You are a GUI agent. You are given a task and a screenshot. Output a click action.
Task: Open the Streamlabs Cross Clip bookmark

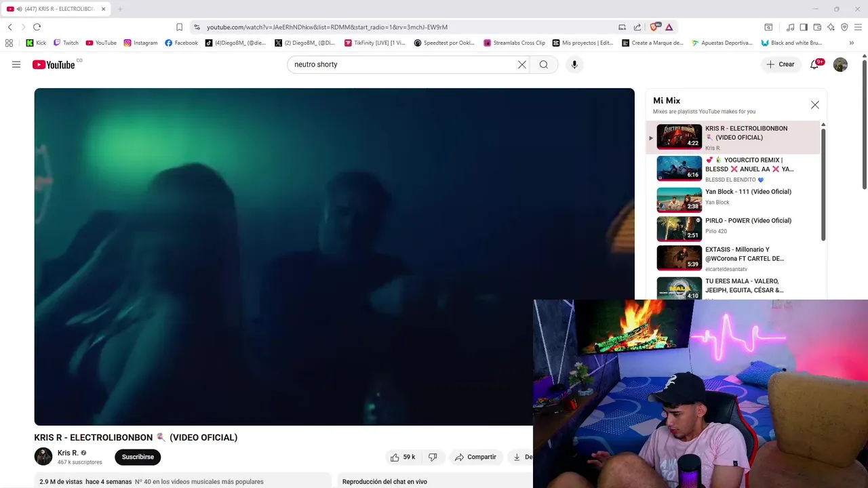tap(515, 43)
